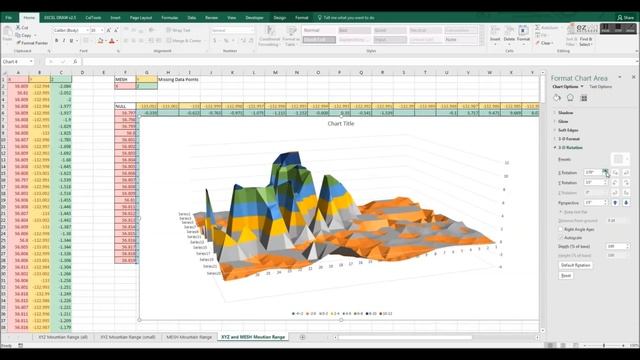Click the Paste clipboard icon
Screen dimensions: 640x360
tap(7, 32)
